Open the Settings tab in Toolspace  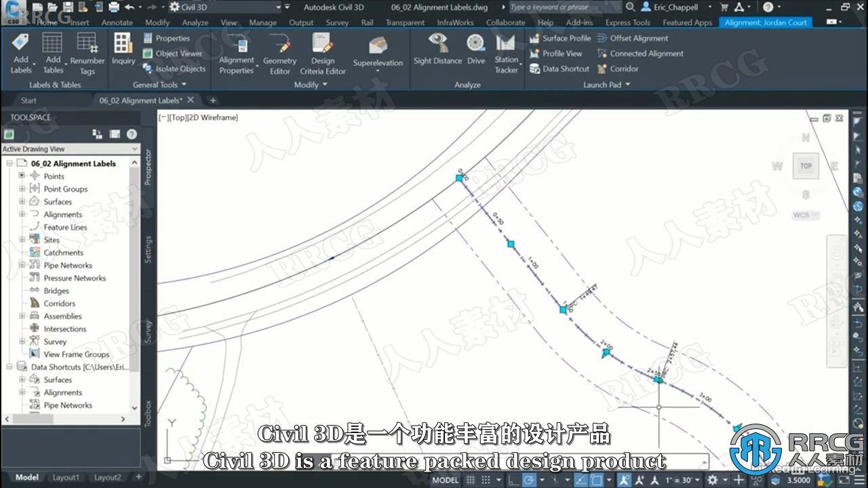click(x=148, y=249)
